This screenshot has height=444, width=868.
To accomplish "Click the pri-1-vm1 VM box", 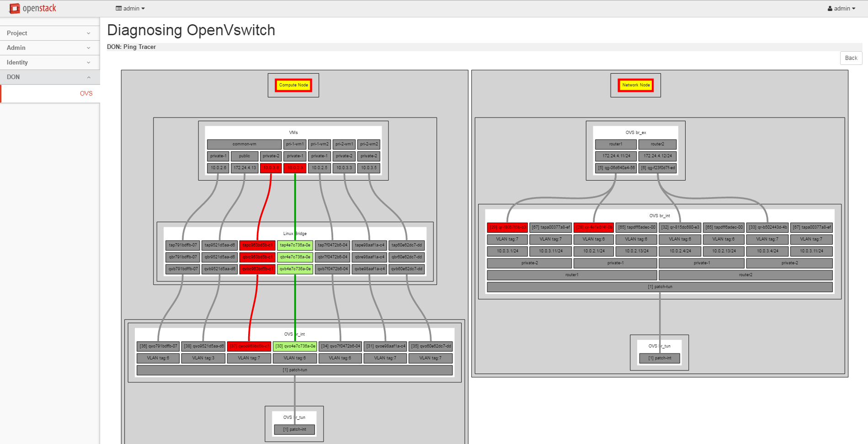I will coord(295,144).
